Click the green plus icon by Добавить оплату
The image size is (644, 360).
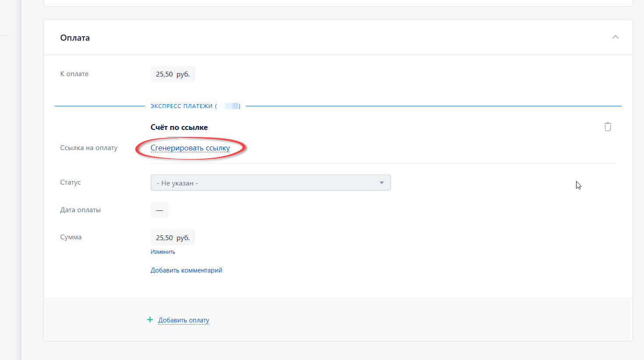pos(150,320)
